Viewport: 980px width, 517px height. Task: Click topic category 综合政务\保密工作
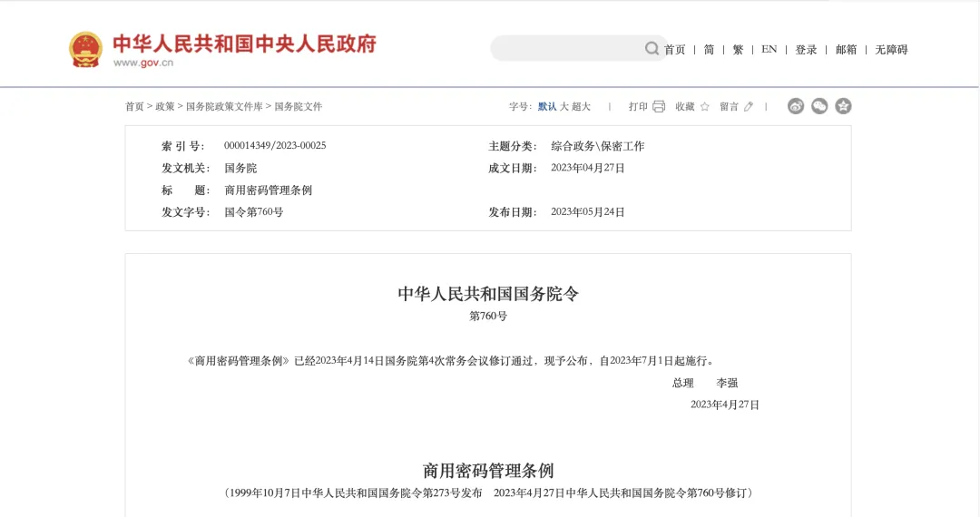click(x=597, y=146)
